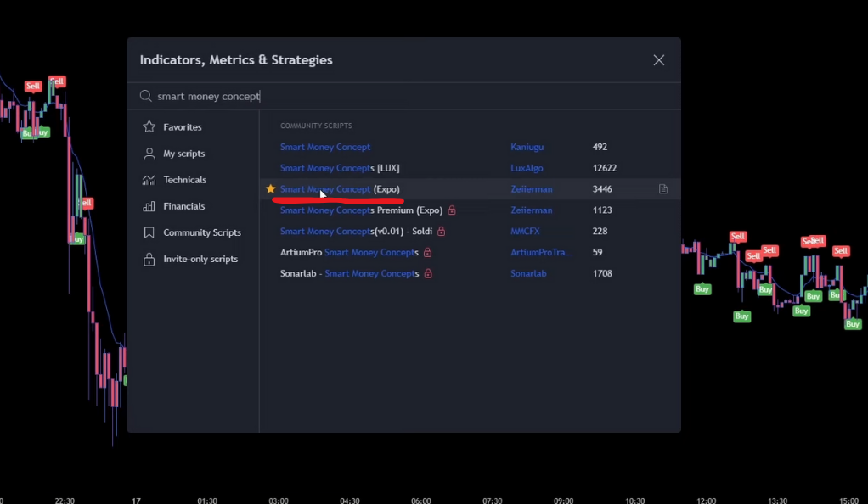Click the 492 likes count
This screenshot has height=504, width=868.
point(600,147)
